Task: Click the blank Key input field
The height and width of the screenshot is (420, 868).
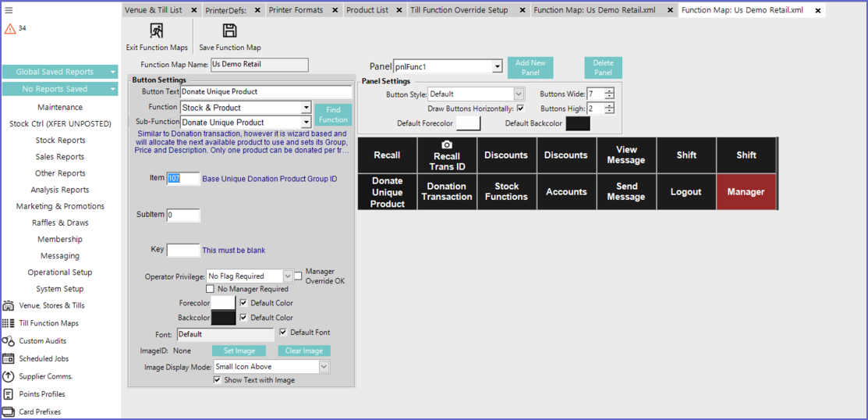Action: (x=183, y=251)
